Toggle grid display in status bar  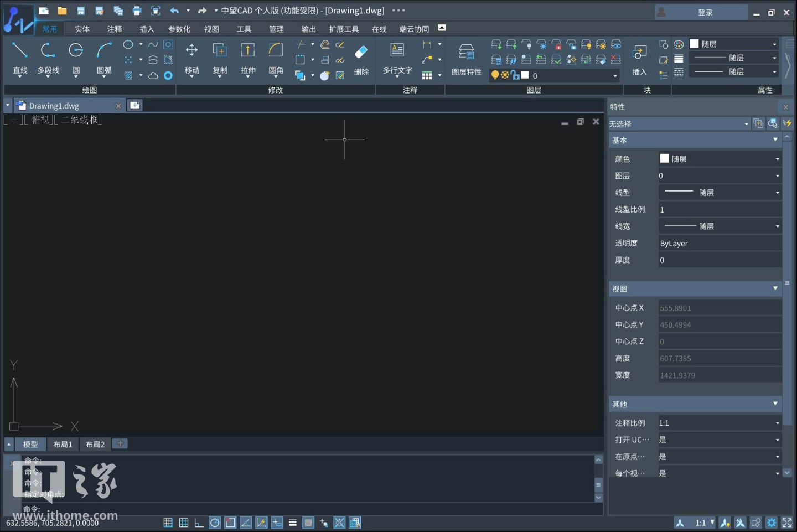[x=168, y=523]
